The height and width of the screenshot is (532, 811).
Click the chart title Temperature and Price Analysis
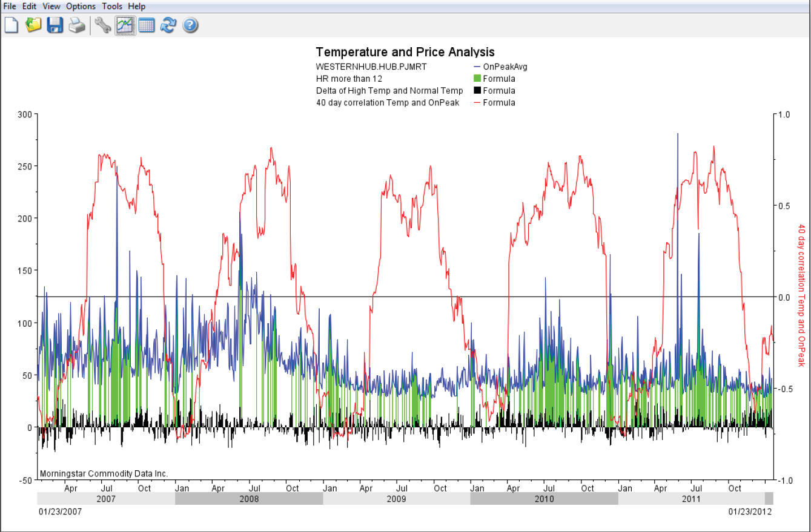coord(405,52)
